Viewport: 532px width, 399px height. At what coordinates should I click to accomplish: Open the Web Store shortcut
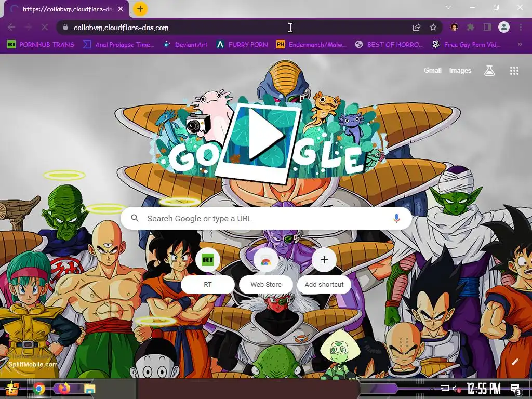pos(265,271)
